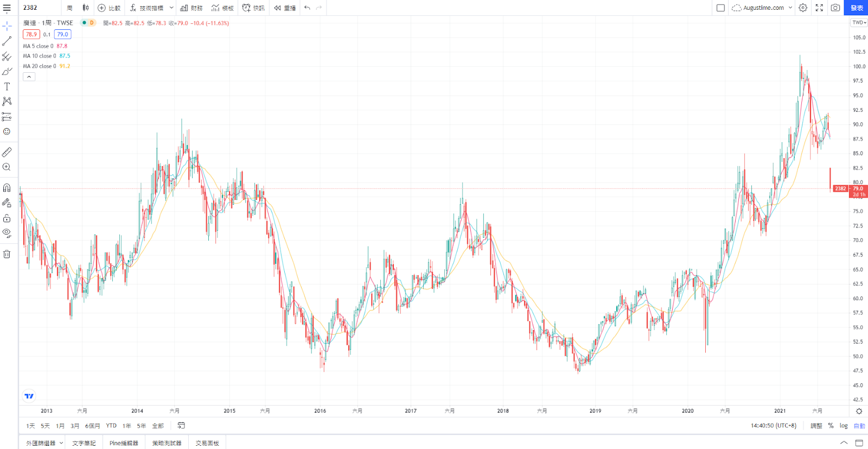Set range to 1天

click(30, 426)
